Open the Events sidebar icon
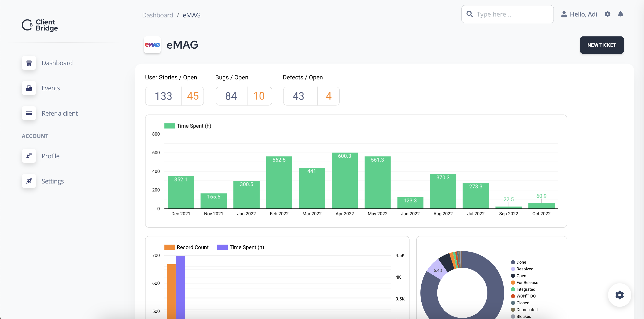This screenshot has height=319, width=644. coord(29,88)
